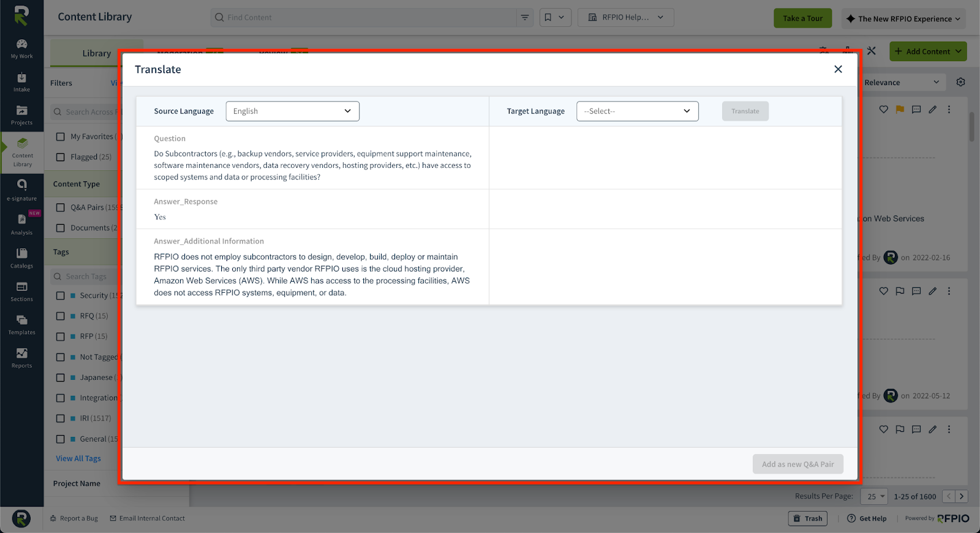This screenshot has width=980, height=533.
Task: Click the Translate button
Action: click(745, 111)
